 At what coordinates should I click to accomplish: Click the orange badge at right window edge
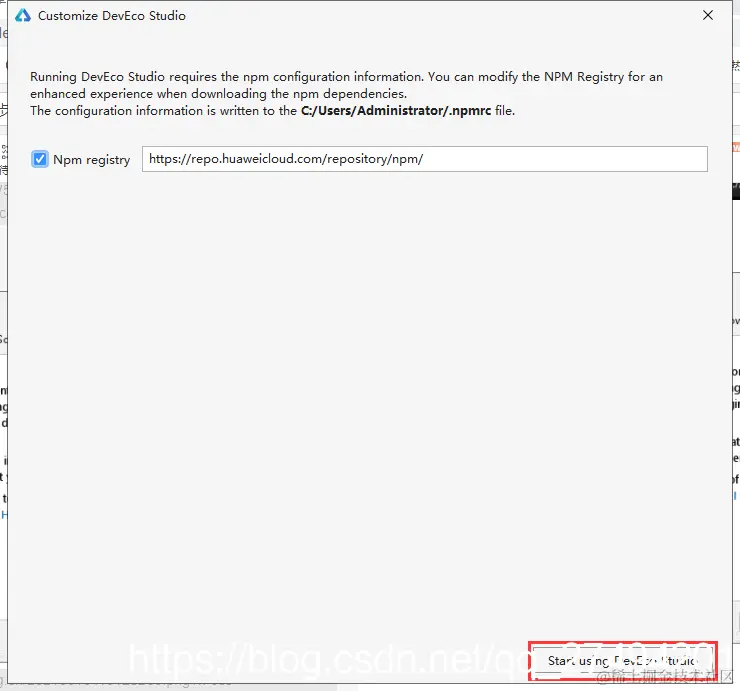736,147
